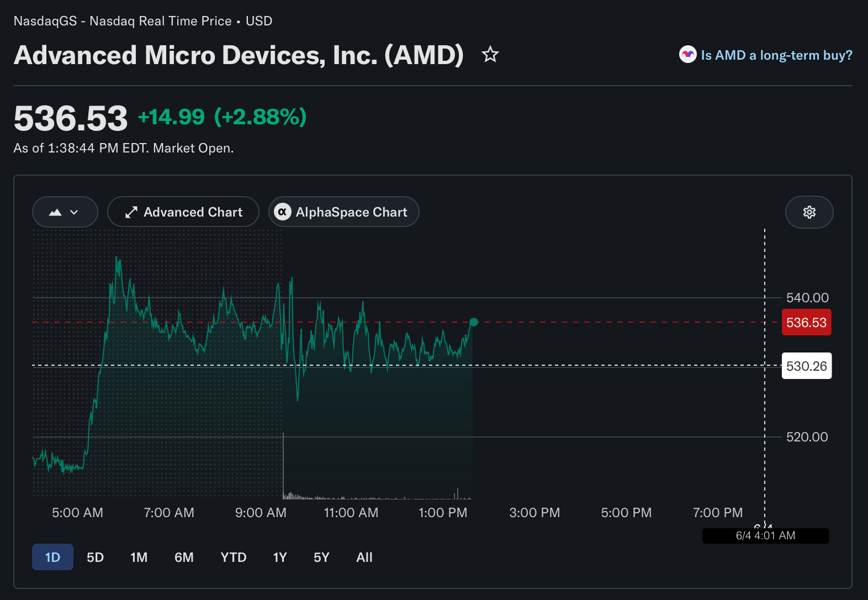The image size is (868, 600).
Task: Click the 'As of 1:38:44 PM EDT' timestamp
Action: [124, 148]
